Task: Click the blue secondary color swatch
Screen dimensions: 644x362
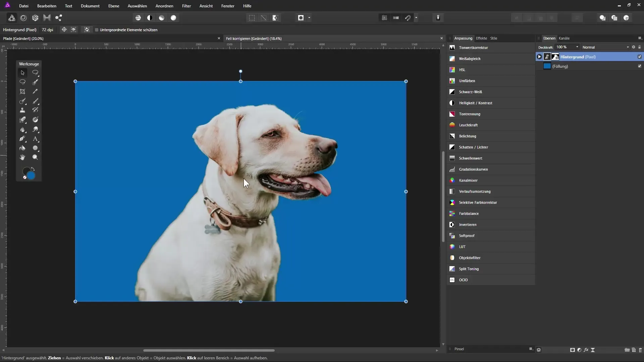Action: tap(32, 176)
